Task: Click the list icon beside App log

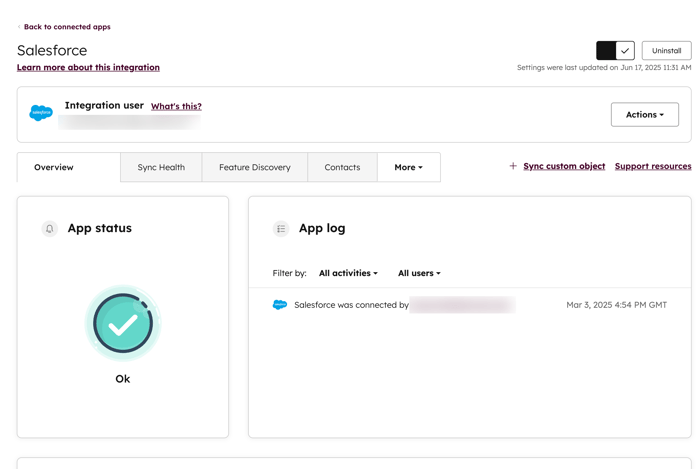Action: (x=281, y=228)
